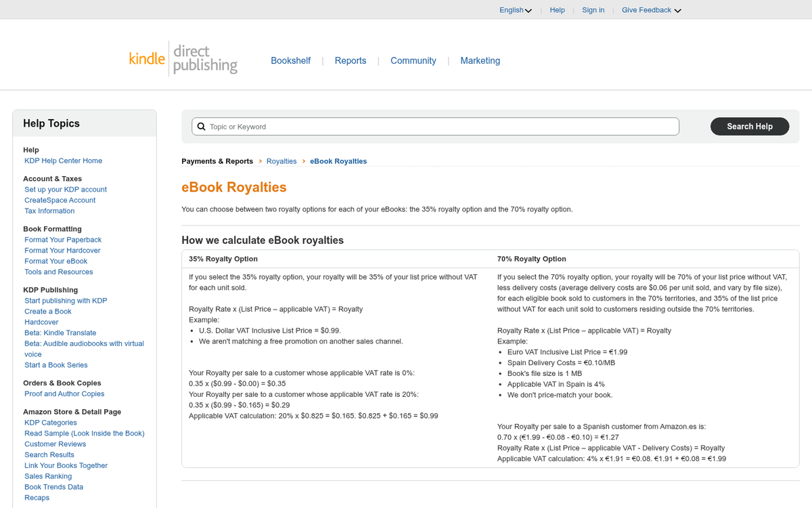Open the Help link in the top bar
Image resolution: width=812 pixels, height=508 pixels.
(557, 9)
